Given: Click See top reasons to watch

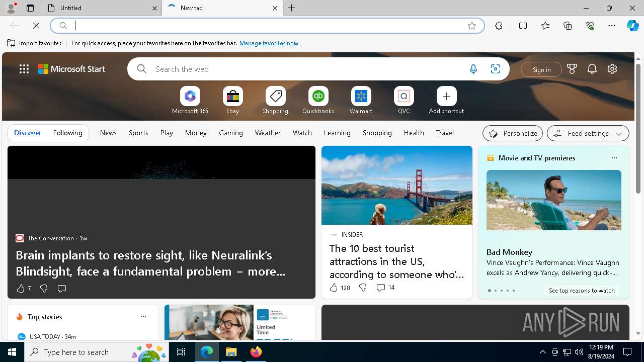Looking at the screenshot, I should click(x=582, y=291).
